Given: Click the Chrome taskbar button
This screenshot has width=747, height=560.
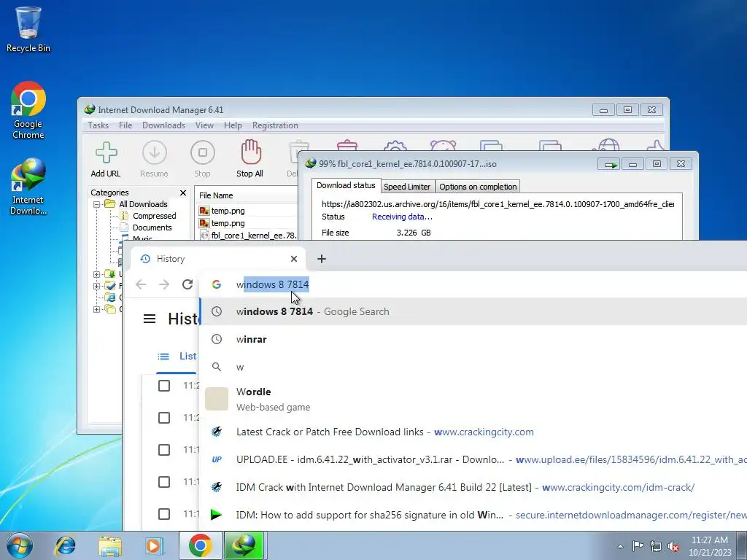Looking at the screenshot, I should point(200,545).
